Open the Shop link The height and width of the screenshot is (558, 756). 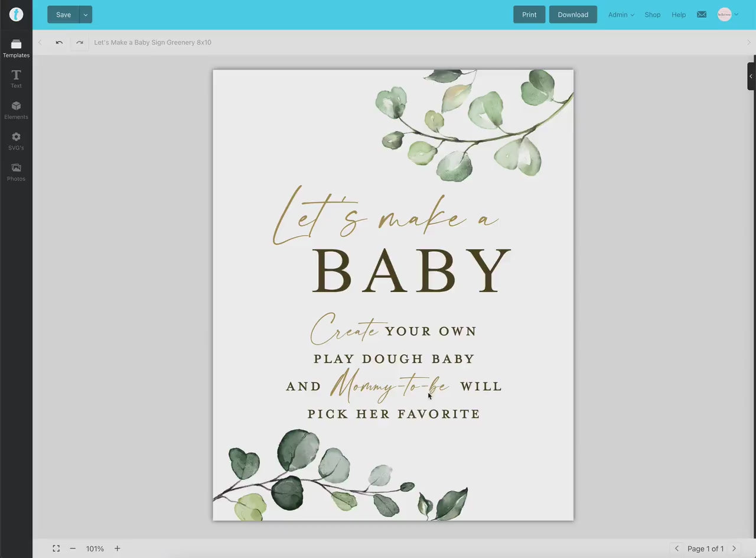point(653,15)
